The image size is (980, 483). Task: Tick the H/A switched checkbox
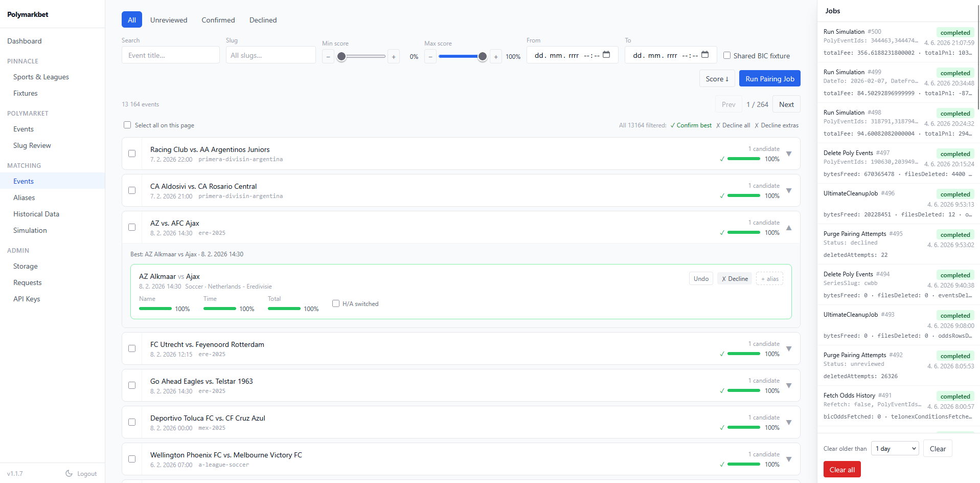[x=336, y=303]
